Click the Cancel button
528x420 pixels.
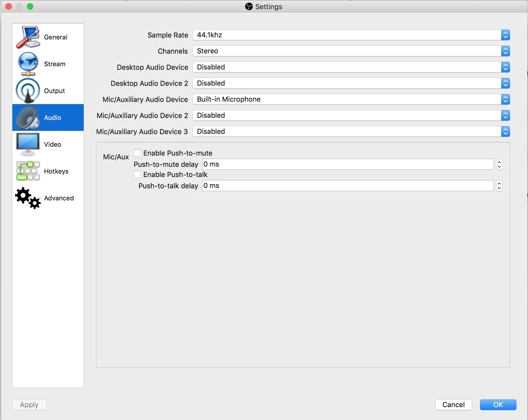click(453, 404)
